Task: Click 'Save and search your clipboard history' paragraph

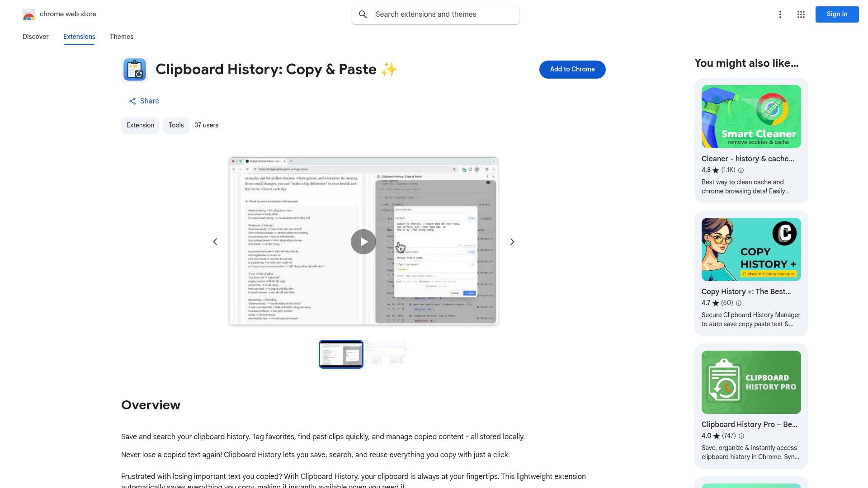Action: [323, 437]
